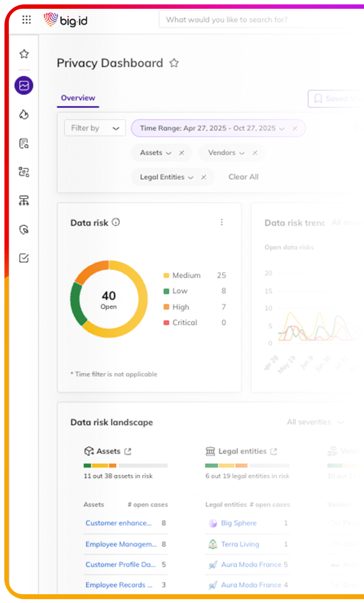
Task: Click the Low severity legend swatch
Action: click(167, 291)
